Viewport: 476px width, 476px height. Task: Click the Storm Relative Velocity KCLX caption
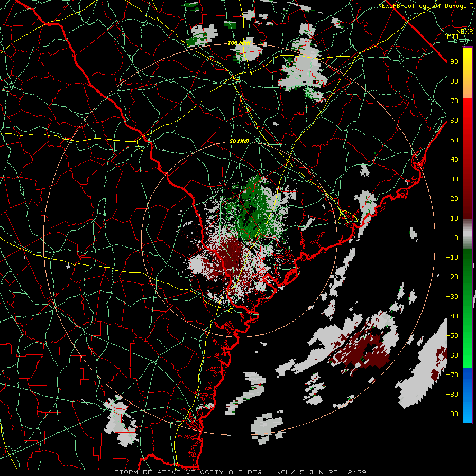click(241, 472)
